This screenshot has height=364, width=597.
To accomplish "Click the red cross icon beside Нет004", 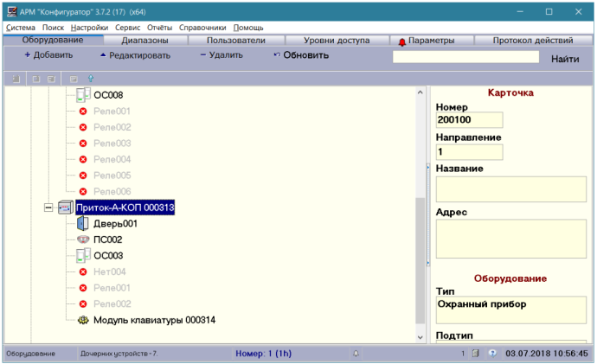I will (83, 271).
